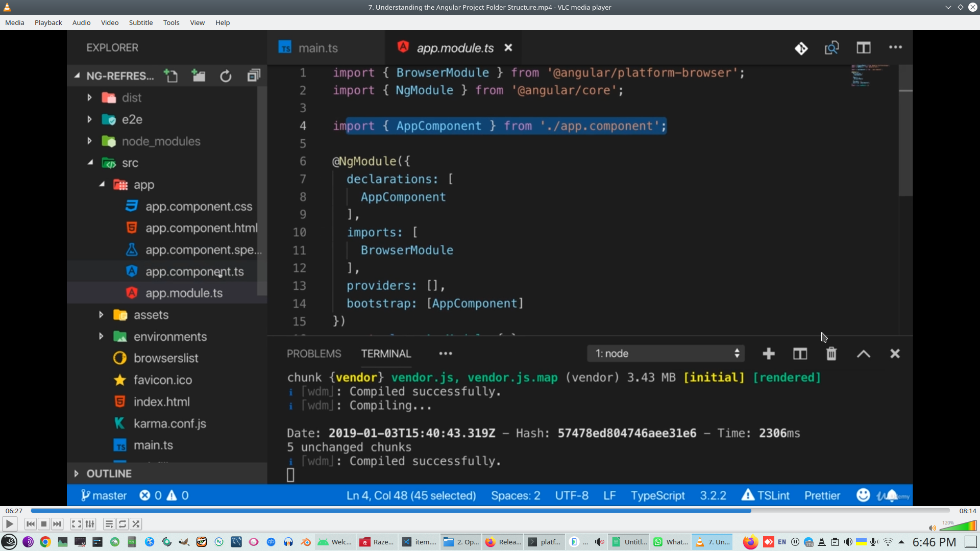Viewport: 980px width, 551px height.
Task: Toggle loop playback in VLC
Action: (122, 524)
